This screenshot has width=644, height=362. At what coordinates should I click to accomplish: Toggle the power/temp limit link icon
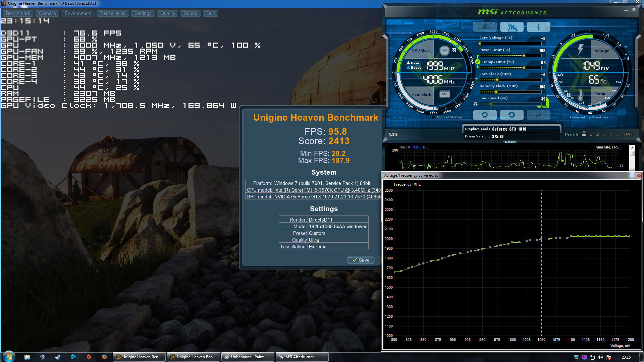[x=478, y=62]
